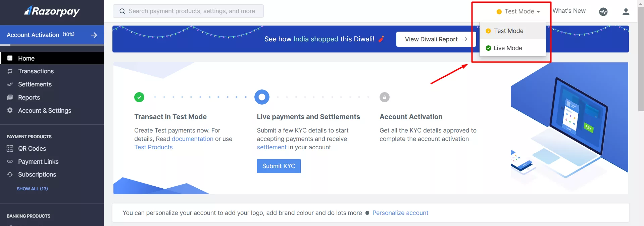Click the Home sidebar icon
This screenshot has width=644, height=226.
(x=10, y=58)
